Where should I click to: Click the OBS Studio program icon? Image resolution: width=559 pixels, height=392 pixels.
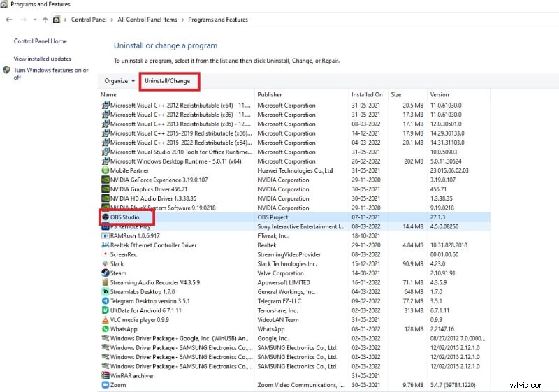click(x=105, y=217)
